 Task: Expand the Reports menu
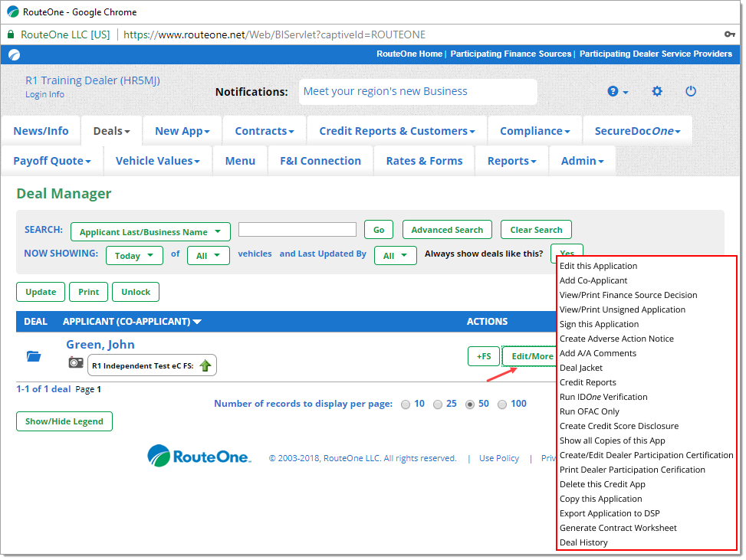(x=512, y=161)
